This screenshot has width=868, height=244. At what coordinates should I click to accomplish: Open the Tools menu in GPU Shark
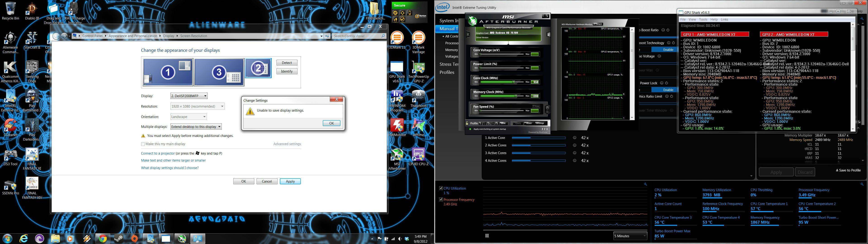pyautogui.click(x=703, y=19)
